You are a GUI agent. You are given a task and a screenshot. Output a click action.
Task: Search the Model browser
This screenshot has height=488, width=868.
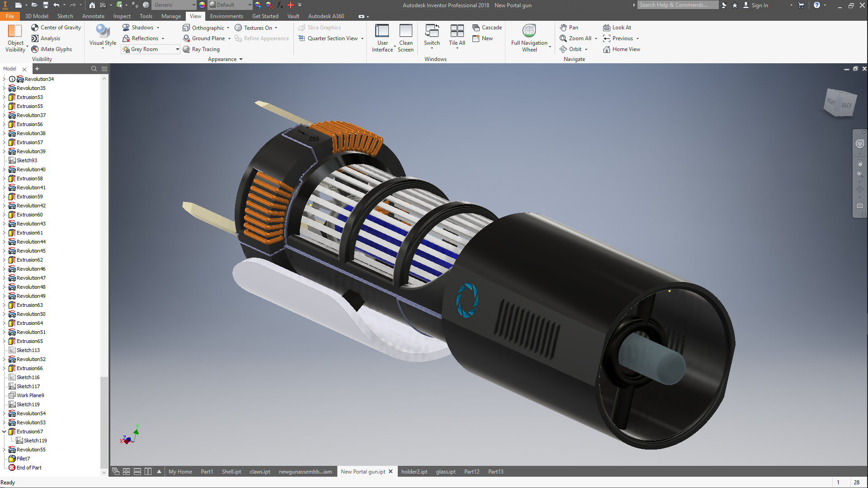94,69
